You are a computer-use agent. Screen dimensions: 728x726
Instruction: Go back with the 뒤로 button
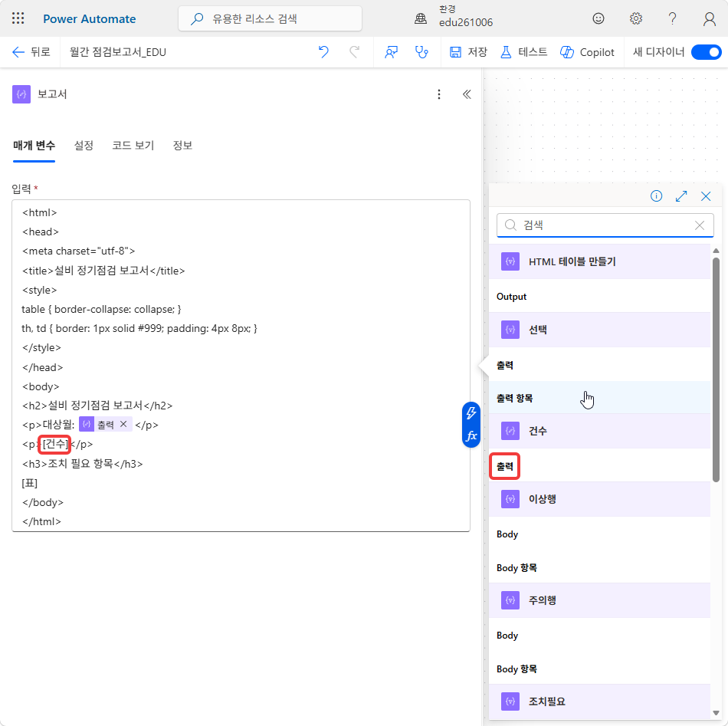[31, 52]
